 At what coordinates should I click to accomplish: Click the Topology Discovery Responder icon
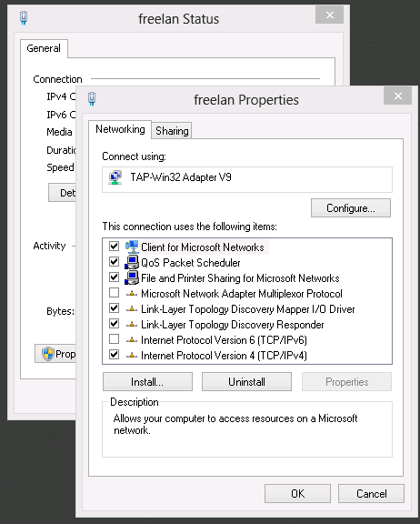click(x=132, y=324)
